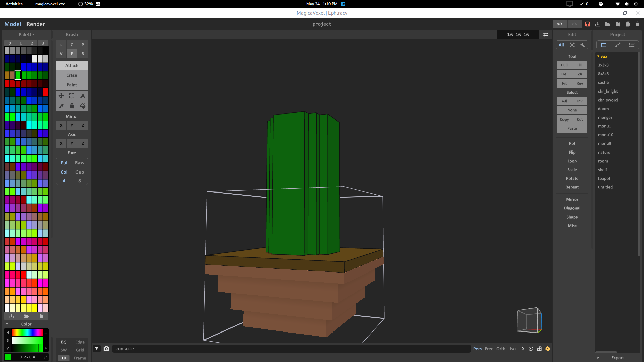Select Iso camera mode

(x=513, y=349)
